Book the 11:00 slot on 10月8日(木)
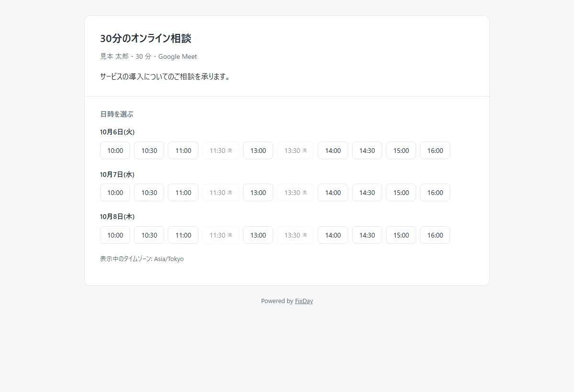The height and width of the screenshot is (392, 574). (x=183, y=235)
